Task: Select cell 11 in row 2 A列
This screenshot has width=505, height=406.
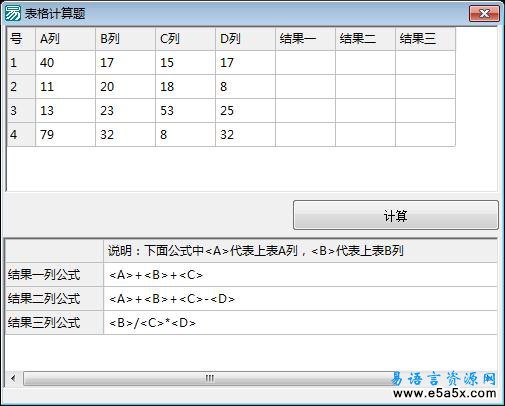Action: point(65,87)
